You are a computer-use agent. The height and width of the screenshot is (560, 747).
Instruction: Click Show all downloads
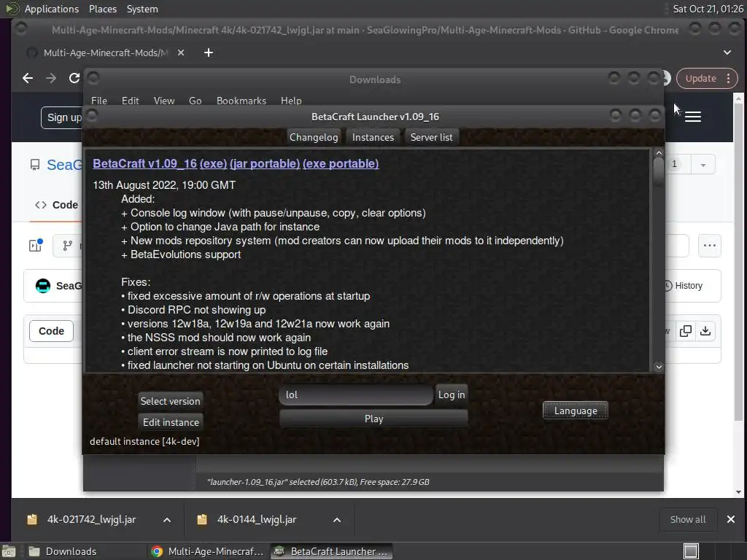[x=687, y=519]
